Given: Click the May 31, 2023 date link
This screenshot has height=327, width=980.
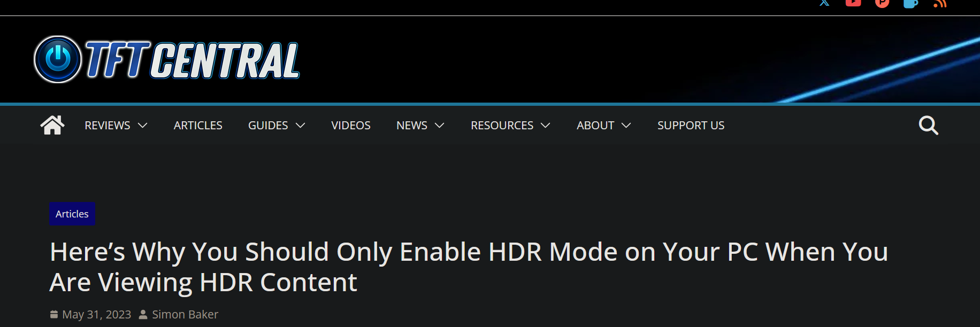Looking at the screenshot, I should (x=97, y=314).
